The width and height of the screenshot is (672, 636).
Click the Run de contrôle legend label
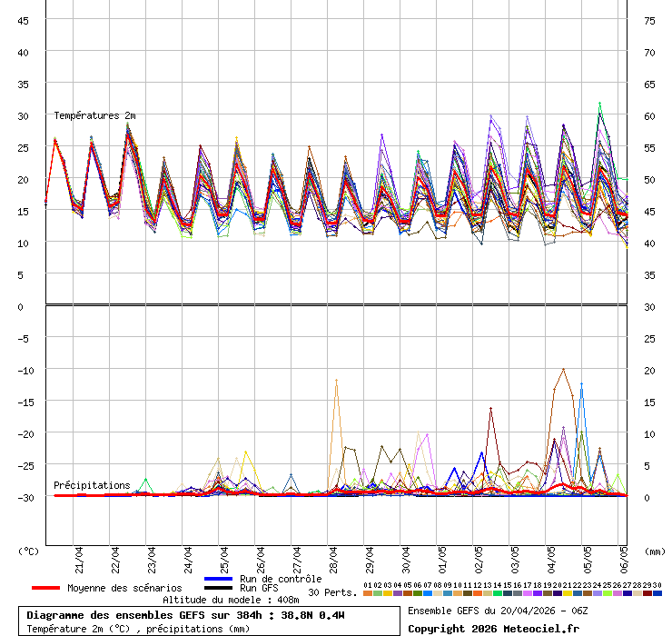click(281, 579)
